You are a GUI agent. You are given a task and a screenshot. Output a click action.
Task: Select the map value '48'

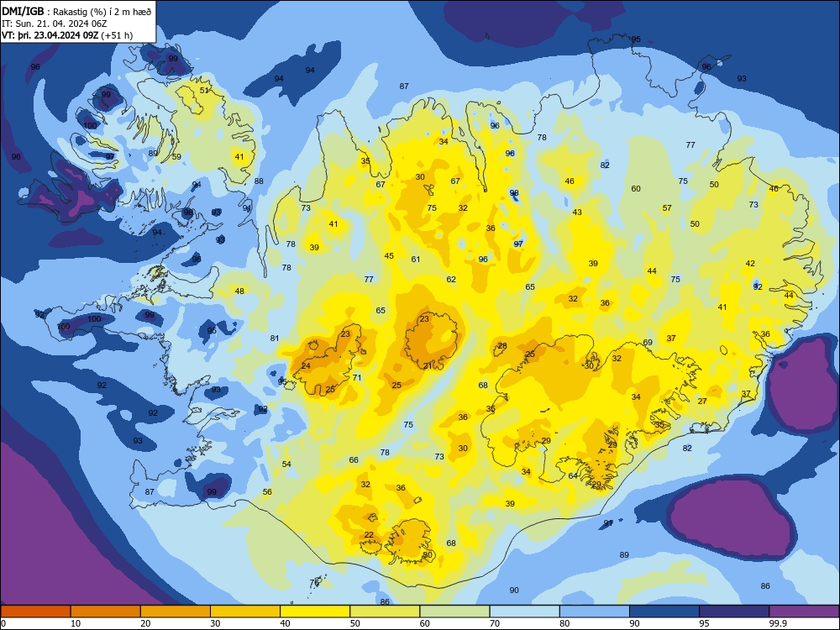[x=239, y=291]
